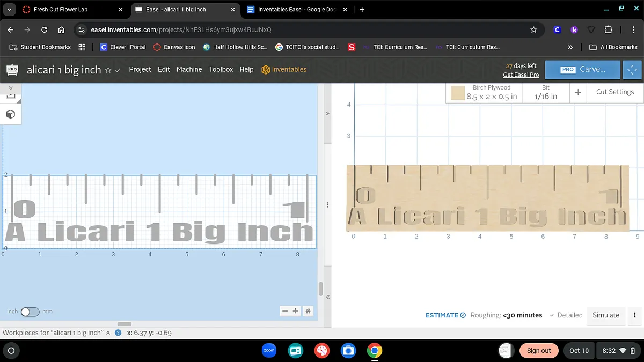Expand the left tool sidebar chevrons
The height and width of the screenshot is (362, 644).
coord(10,87)
